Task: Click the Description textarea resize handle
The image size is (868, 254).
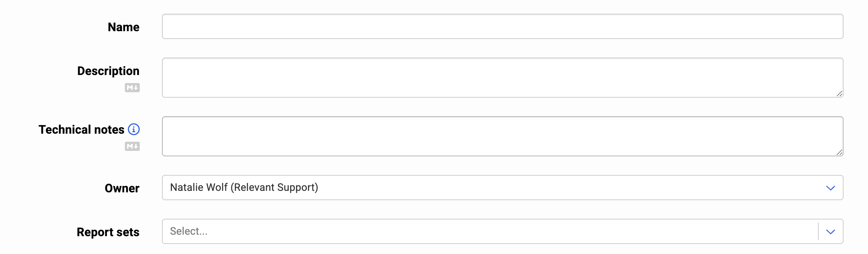Action: (840, 94)
